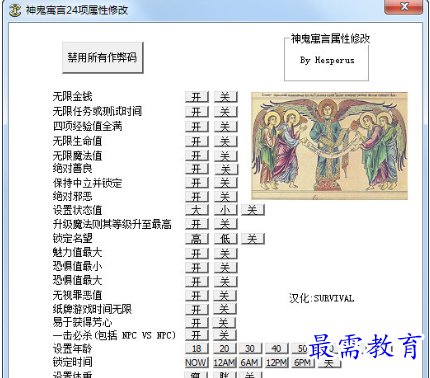
Task: Enable 一击必杀 with 开
Action: tap(197, 335)
